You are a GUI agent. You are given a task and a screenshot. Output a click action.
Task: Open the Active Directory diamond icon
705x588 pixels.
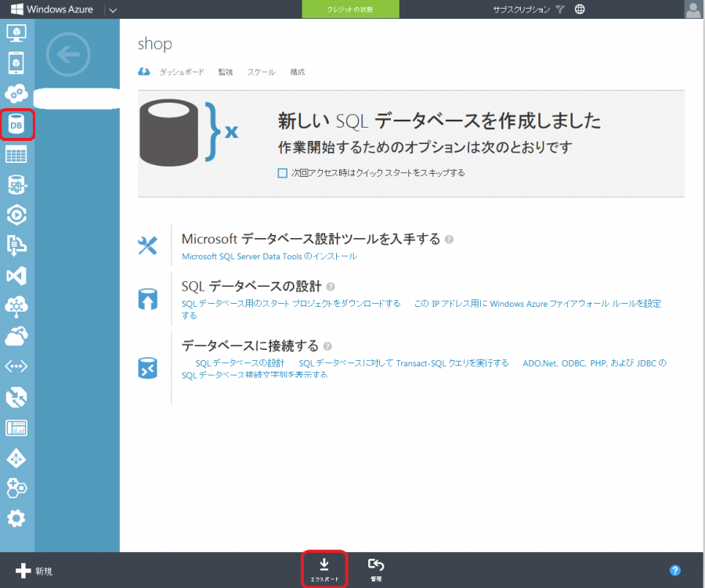[16, 459]
